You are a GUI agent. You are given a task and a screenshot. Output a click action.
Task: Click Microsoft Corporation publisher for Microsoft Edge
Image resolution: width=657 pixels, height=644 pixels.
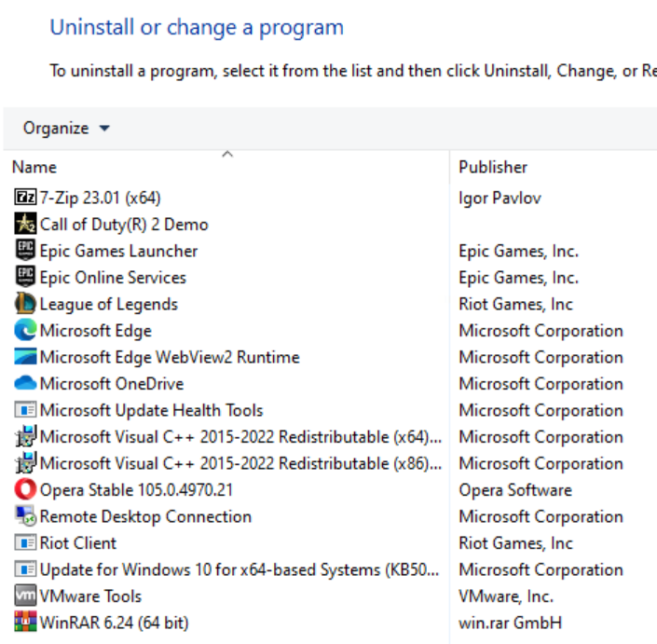pyautogui.click(x=541, y=331)
